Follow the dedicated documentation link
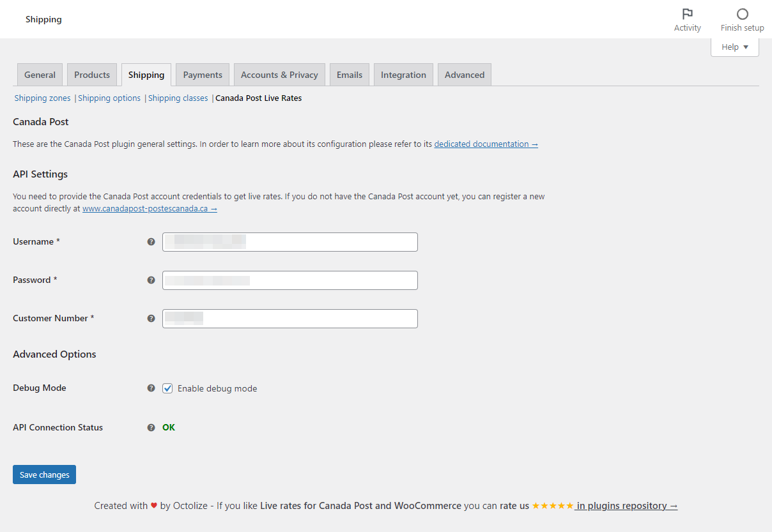 [486, 144]
